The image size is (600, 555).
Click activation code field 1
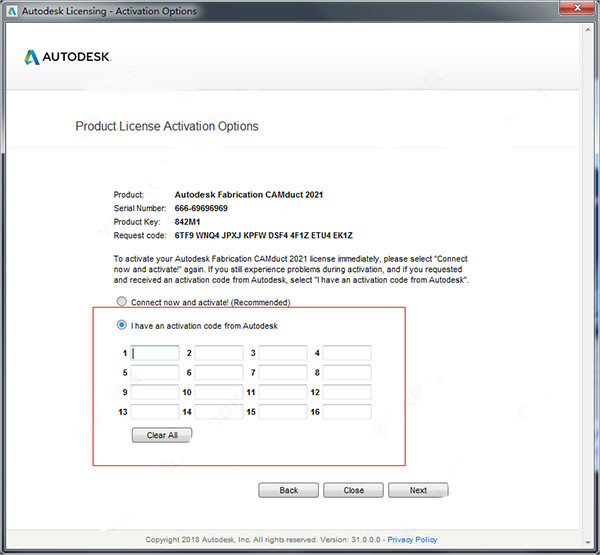(x=155, y=353)
